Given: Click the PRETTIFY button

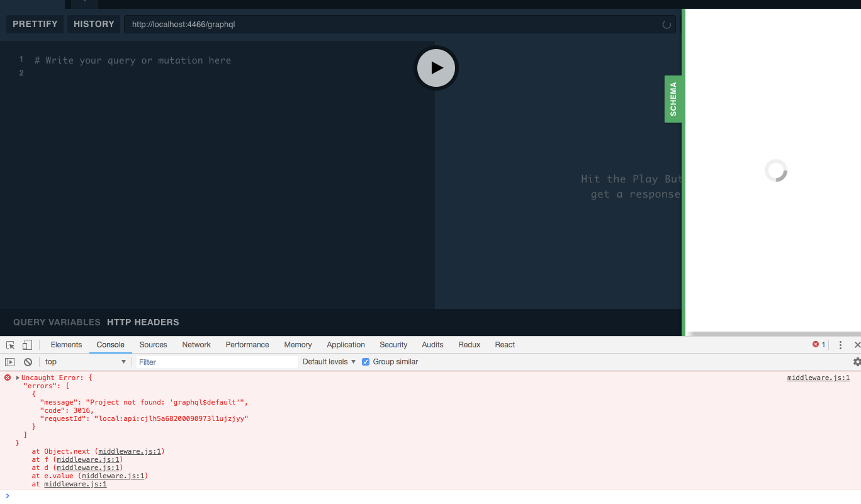Looking at the screenshot, I should (35, 24).
